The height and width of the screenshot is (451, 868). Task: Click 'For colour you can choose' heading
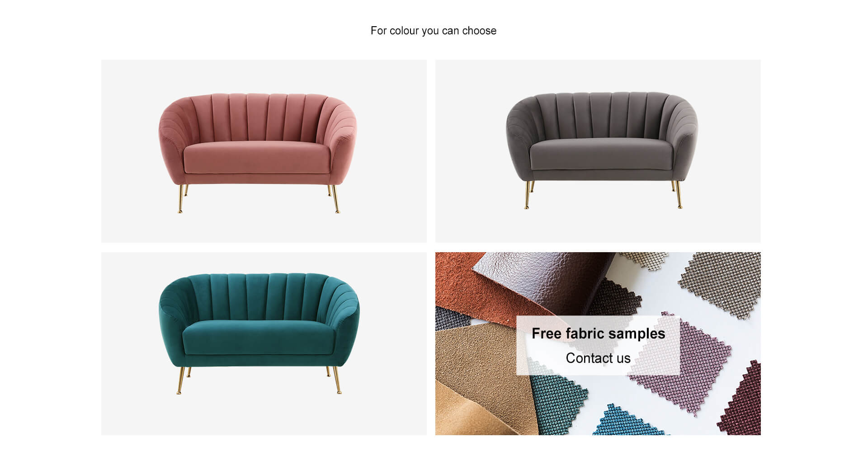click(434, 31)
